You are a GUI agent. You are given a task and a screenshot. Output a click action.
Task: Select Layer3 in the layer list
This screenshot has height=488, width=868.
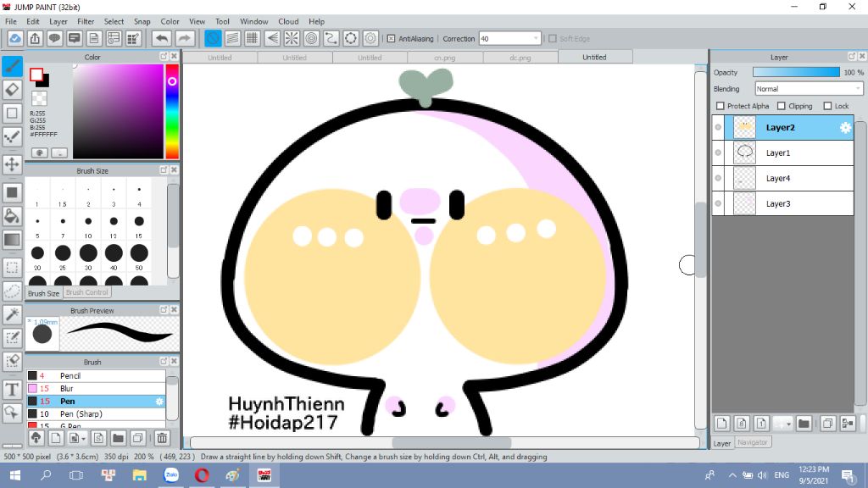pyautogui.click(x=782, y=203)
